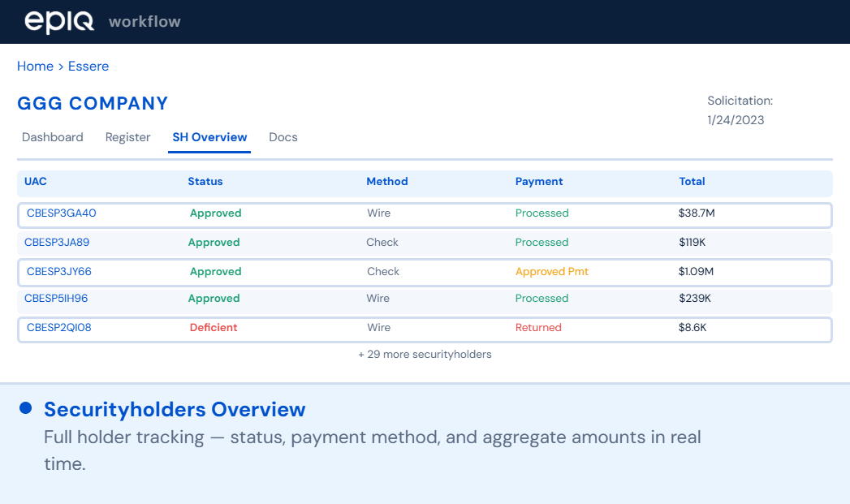The width and height of the screenshot is (850, 504).
Task: Open the Essere breadcrumb link
Action: tap(88, 66)
